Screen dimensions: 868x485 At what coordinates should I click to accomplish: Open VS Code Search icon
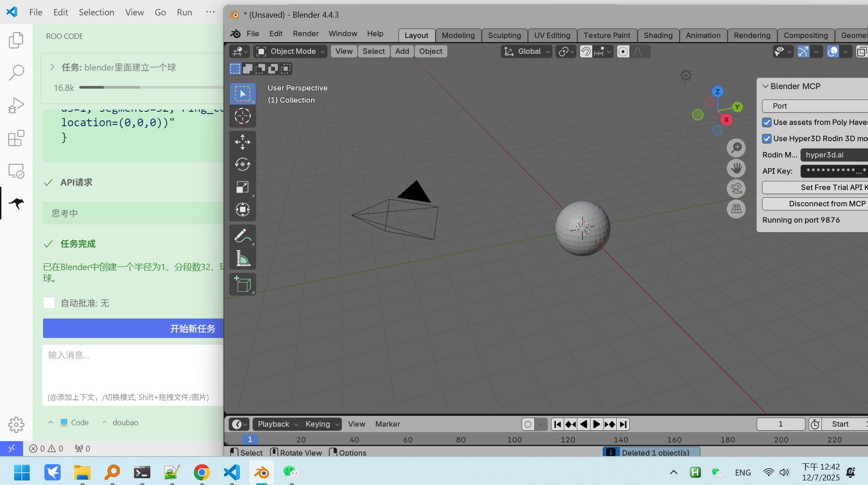tap(16, 72)
